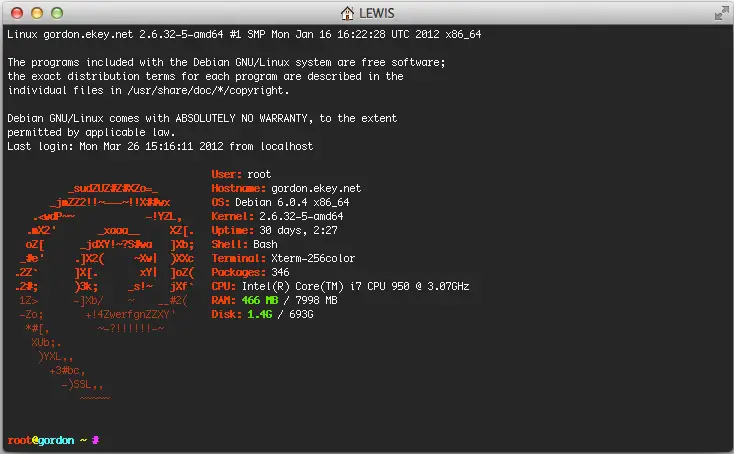Click 'permitted by applicable law.' line
The image size is (734, 454).
coord(91,132)
